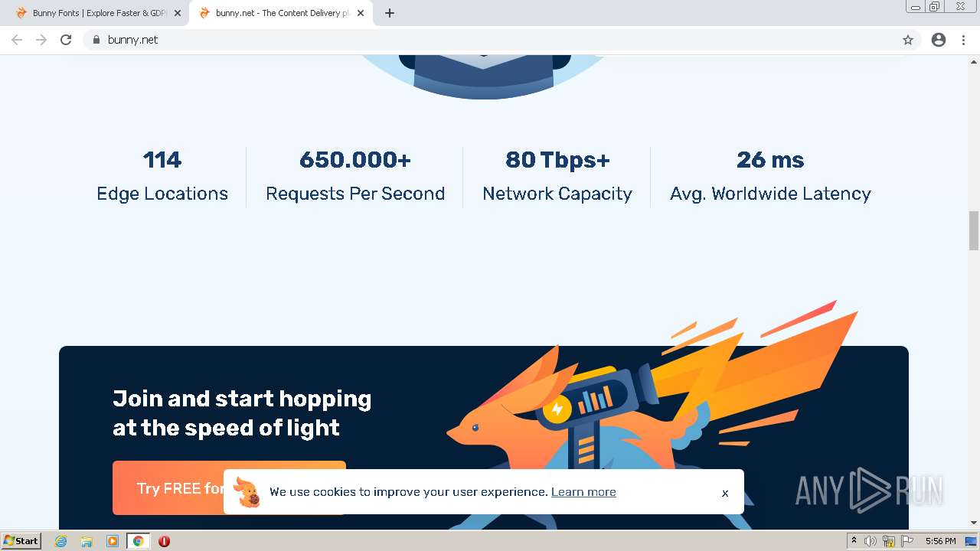
Task: Click the Join and start hopping heading
Action: click(x=242, y=413)
